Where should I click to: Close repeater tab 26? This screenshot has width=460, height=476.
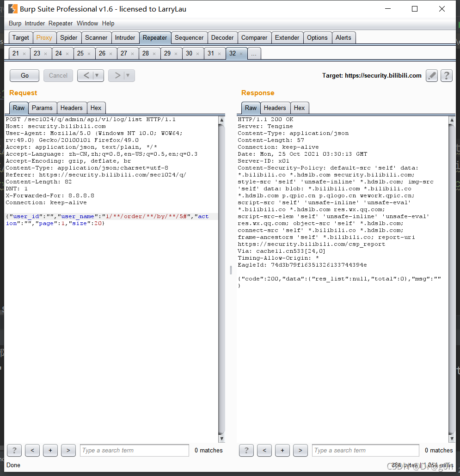click(110, 54)
